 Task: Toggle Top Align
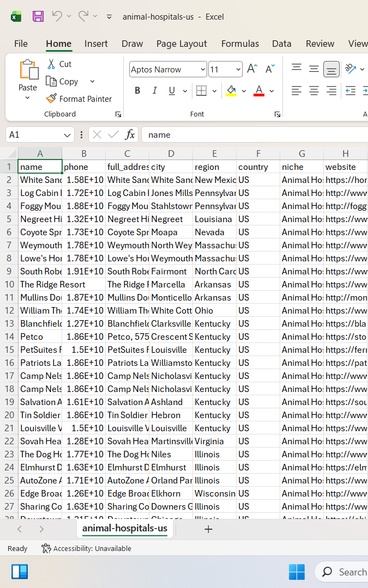click(297, 69)
